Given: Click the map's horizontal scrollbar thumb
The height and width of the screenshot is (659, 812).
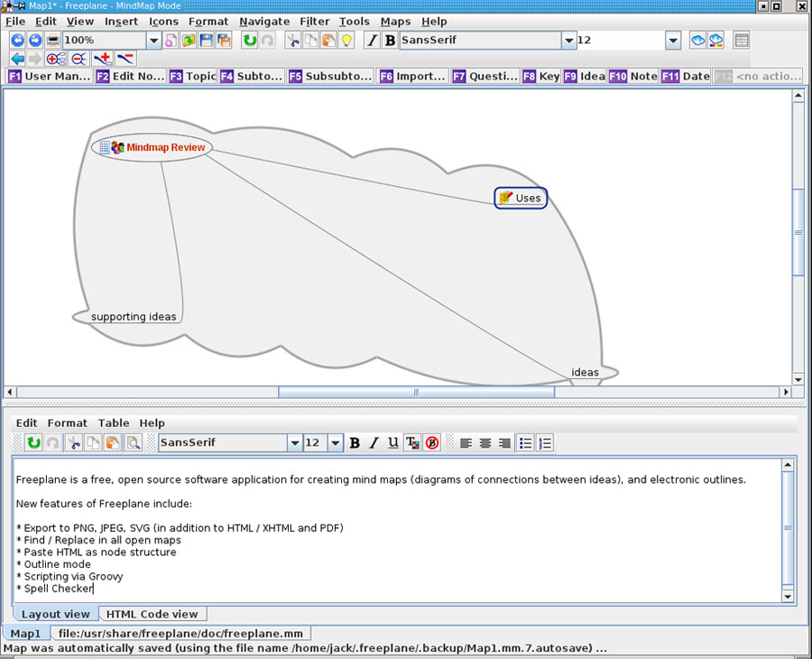Looking at the screenshot, I should tap(416, 392).
